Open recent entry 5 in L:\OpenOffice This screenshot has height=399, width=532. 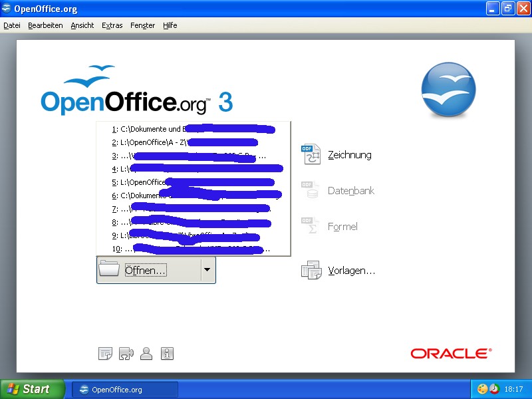point(194,182)
